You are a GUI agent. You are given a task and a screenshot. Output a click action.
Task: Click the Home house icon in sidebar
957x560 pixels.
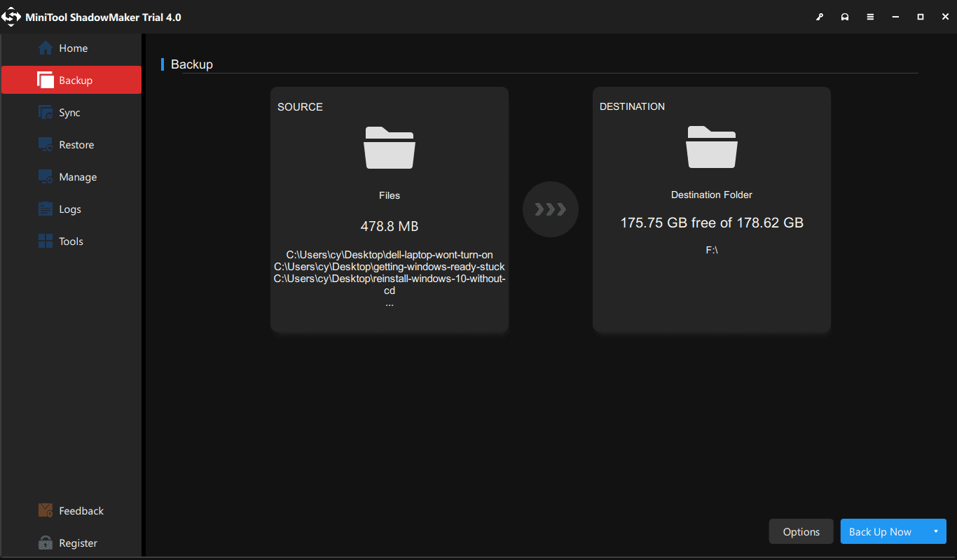(x=46, y=48)
